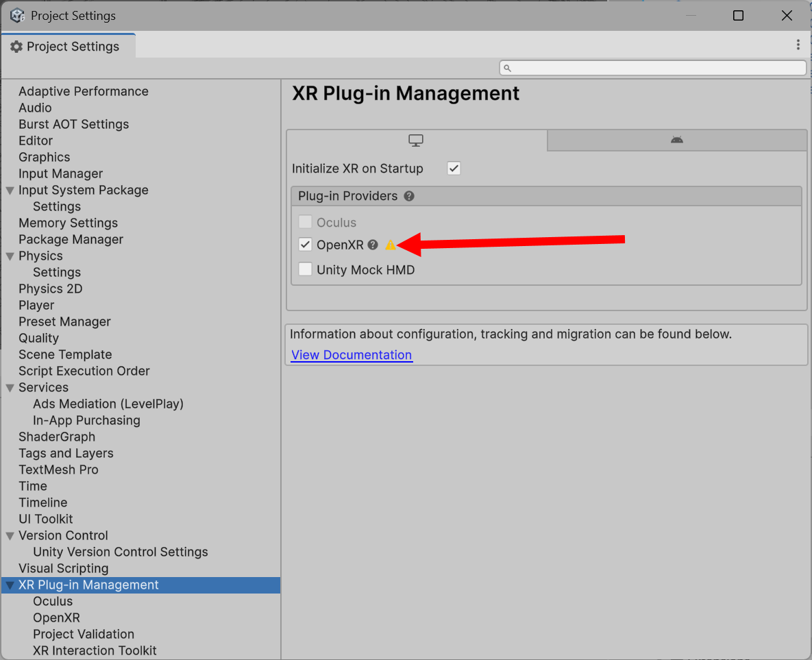Open UI Toolkit settings

(x=46, y=519)
